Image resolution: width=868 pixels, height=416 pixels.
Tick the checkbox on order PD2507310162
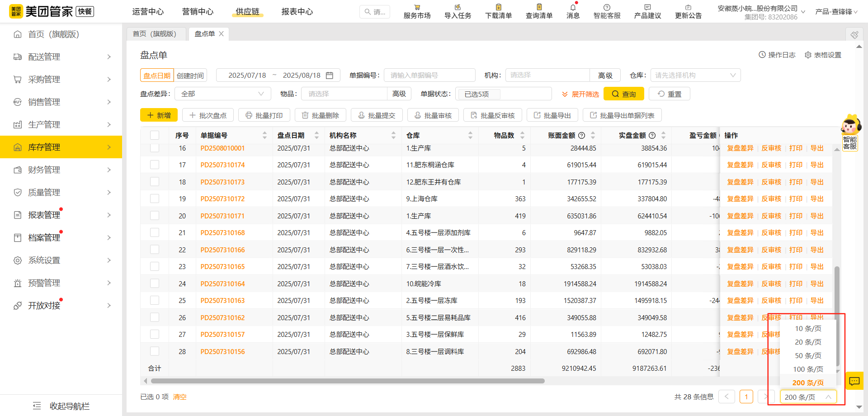(x=155, y=317)
